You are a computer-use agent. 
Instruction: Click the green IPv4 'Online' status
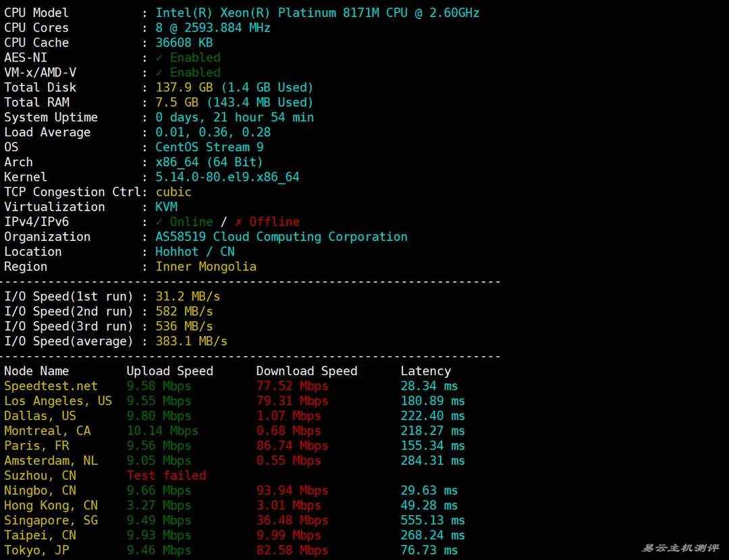click(191, 222)
